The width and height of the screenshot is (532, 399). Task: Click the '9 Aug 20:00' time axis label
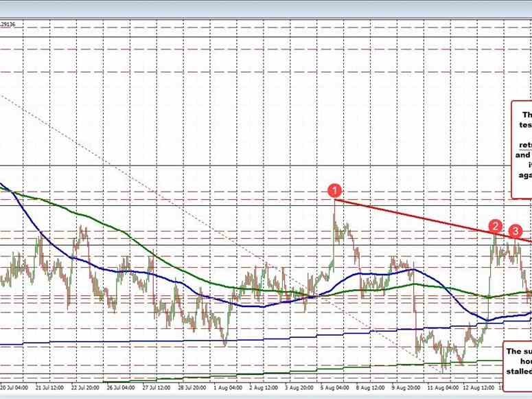(406, 387)
